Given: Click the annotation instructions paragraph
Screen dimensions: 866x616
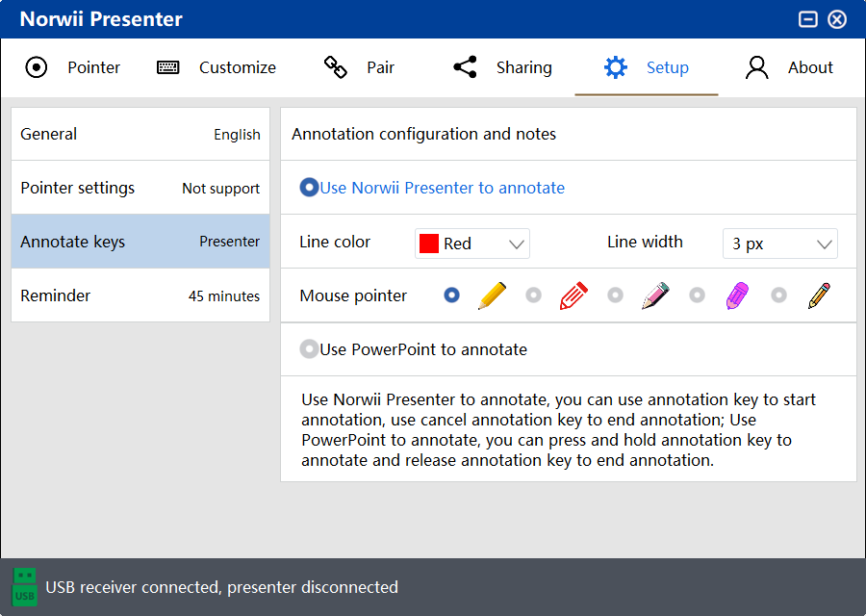Looking at the screenshot, I should coord(558,430).
